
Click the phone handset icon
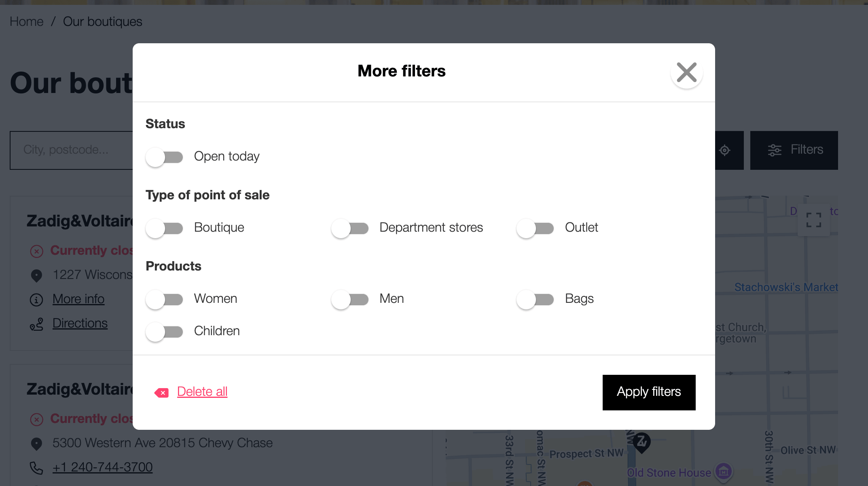click(37, 468)
